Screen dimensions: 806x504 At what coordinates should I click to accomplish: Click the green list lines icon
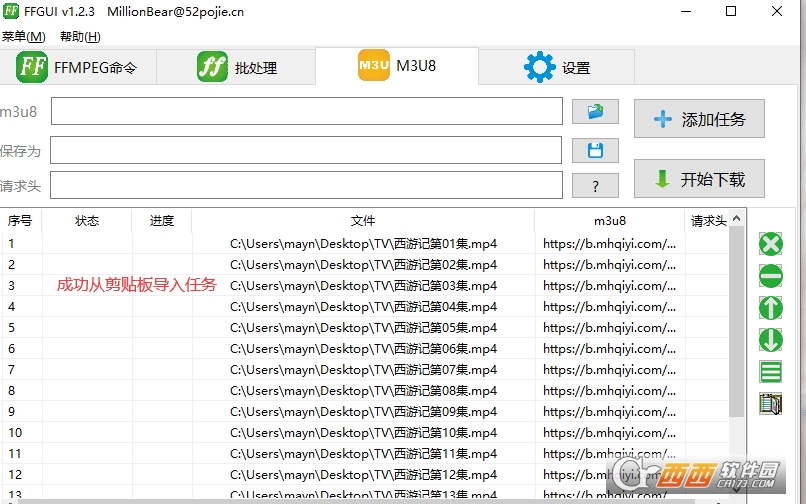coord(771,371)
